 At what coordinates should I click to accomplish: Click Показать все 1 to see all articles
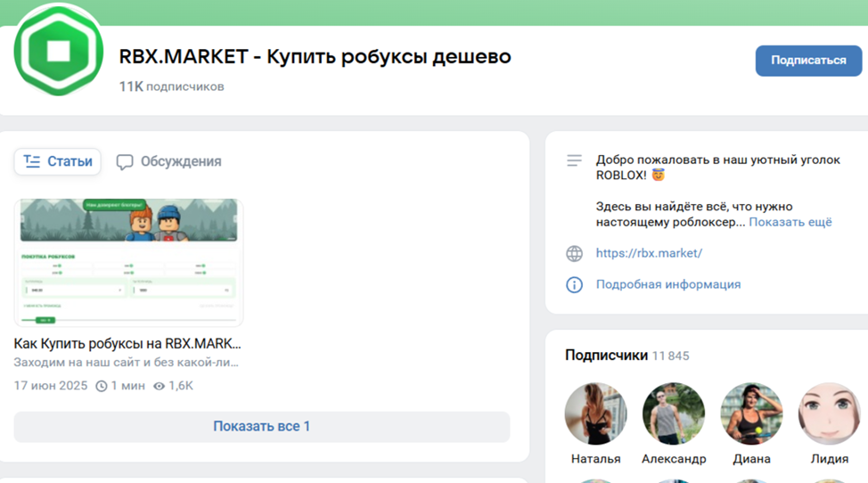point(262,426)
